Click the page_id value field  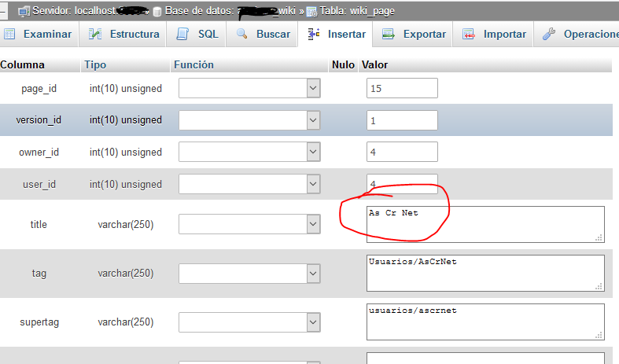[402, 88]
